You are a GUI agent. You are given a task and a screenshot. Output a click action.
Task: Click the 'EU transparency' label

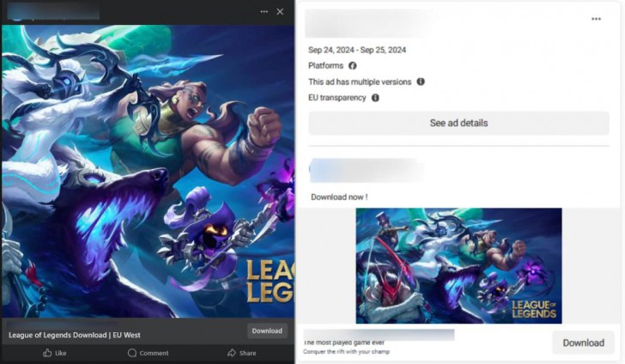pyautogui.click(x=337, y=98)
